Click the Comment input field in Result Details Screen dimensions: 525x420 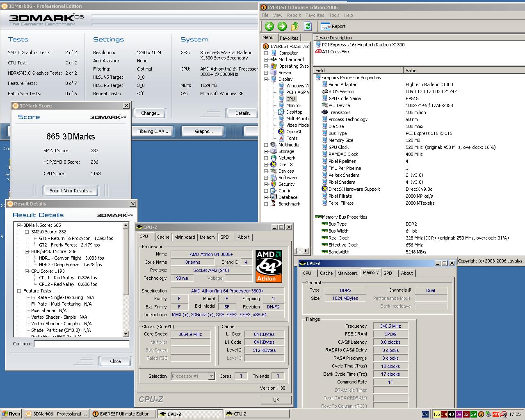pyautogui.click(x=82, y=344)
